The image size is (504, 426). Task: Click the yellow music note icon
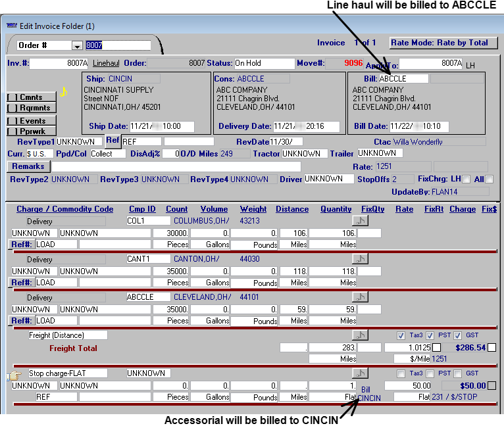tap(64, 92)
